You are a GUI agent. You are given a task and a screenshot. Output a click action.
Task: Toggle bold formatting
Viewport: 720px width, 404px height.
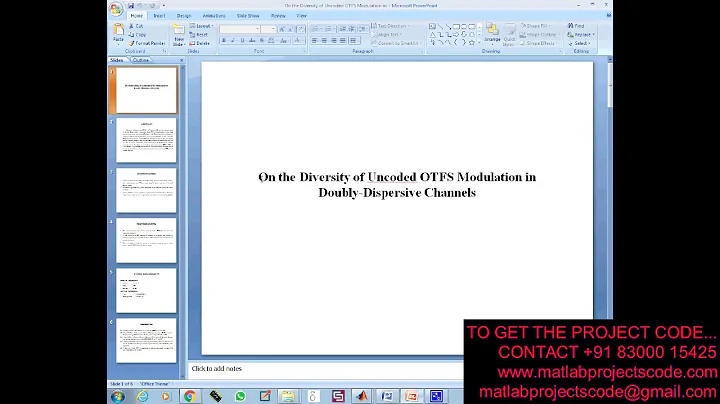click(224, 40)
